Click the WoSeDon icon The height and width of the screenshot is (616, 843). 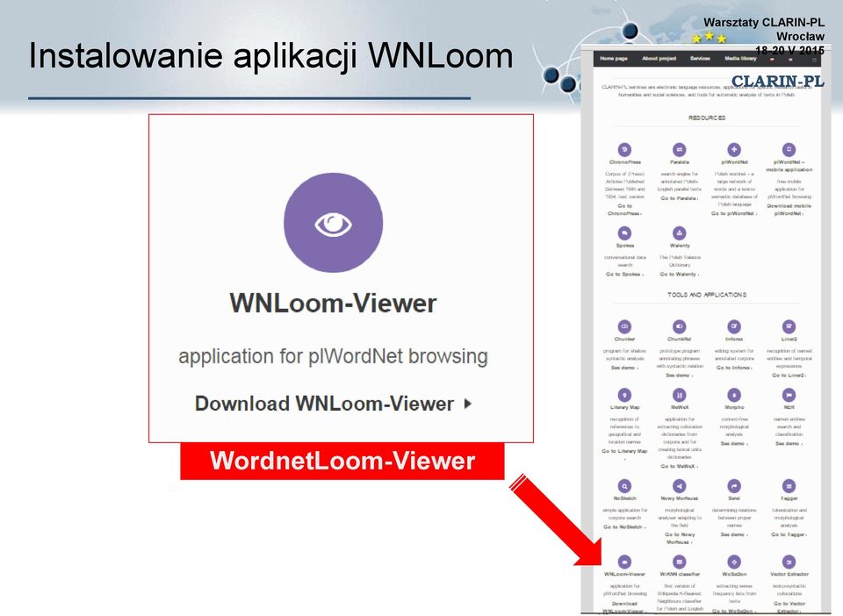[x=734, y=562]
